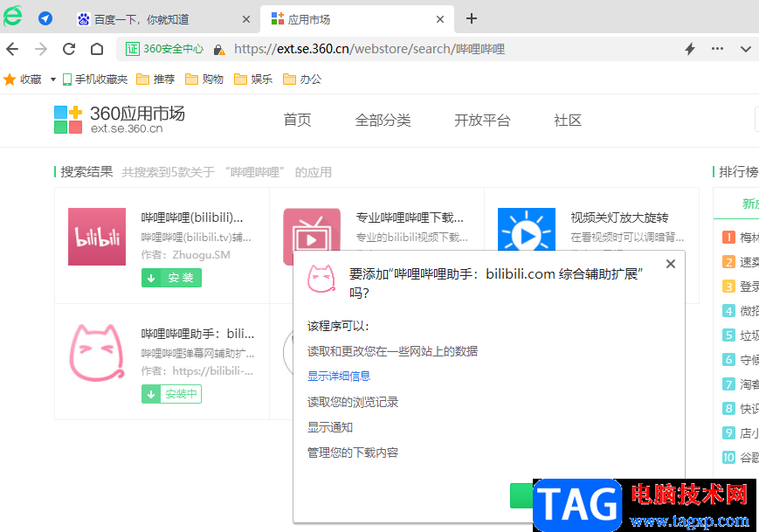The width and height of the screenshot is (759, 532).
Task: Click 读取您的浏览记录 permission text
Action: (353, 402)
